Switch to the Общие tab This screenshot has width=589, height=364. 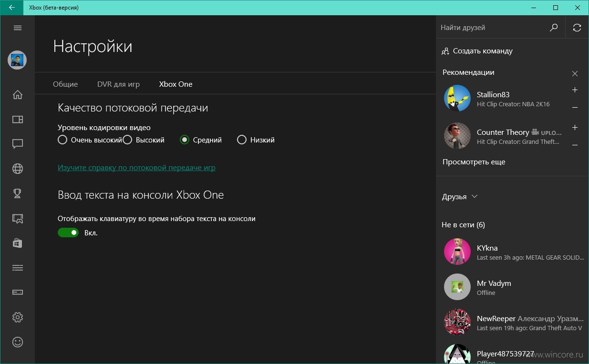click(x=65, y=84)
